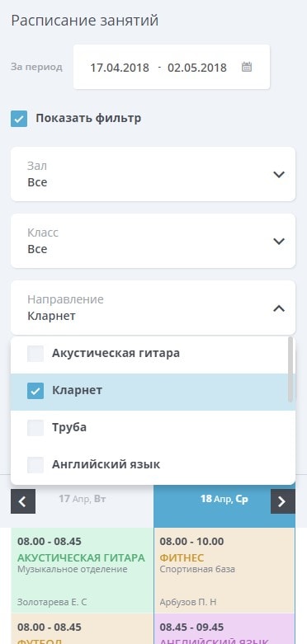The image size is (307, 644).
Task: Select the 17 Апр, Вт day tab
Action: (83, 499)
